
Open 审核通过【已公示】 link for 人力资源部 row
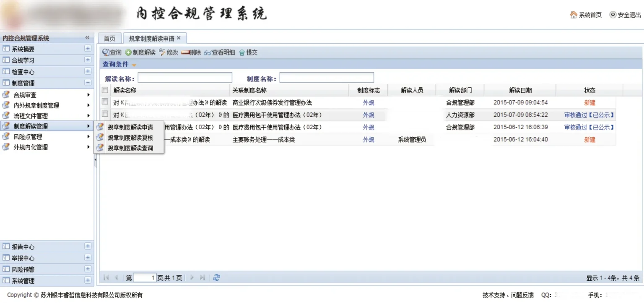(589, 115)
